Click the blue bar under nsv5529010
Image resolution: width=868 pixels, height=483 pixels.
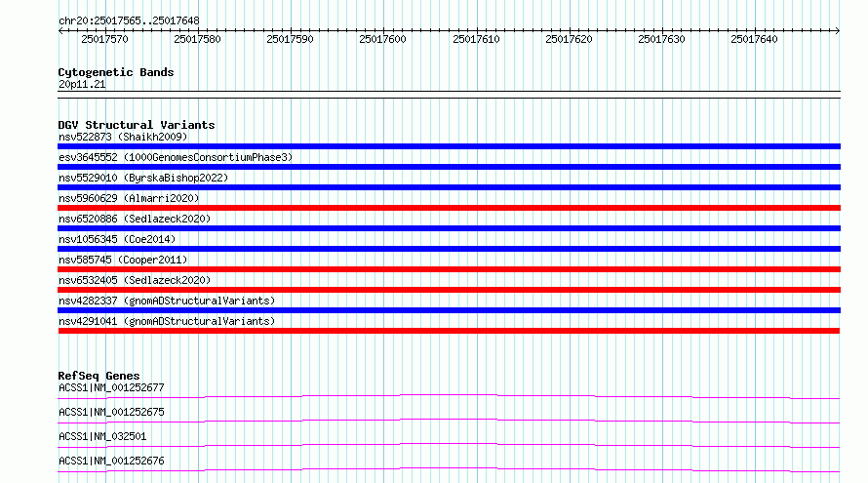[x=449, y=187]
